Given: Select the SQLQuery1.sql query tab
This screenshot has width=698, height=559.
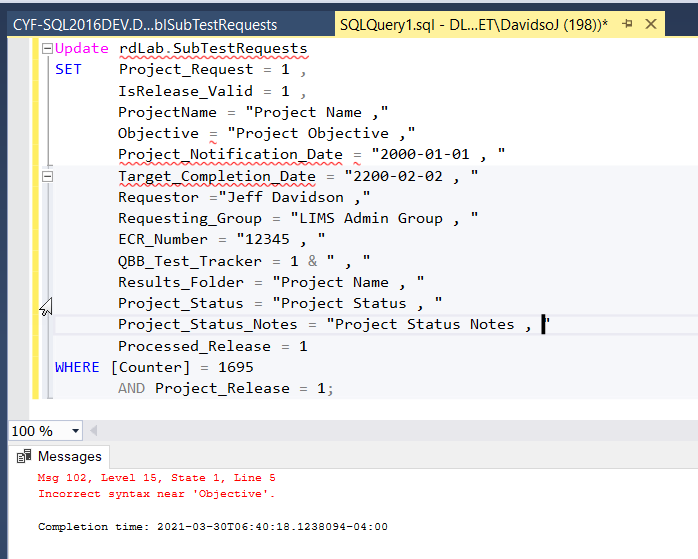Looking at the screenshot, I should pos(470,24).
